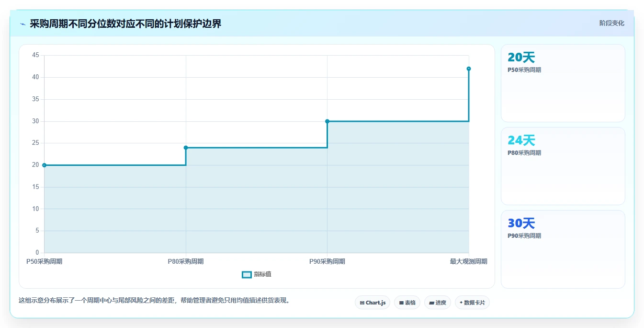Select the Chart.js tag pill

point(373,303)
